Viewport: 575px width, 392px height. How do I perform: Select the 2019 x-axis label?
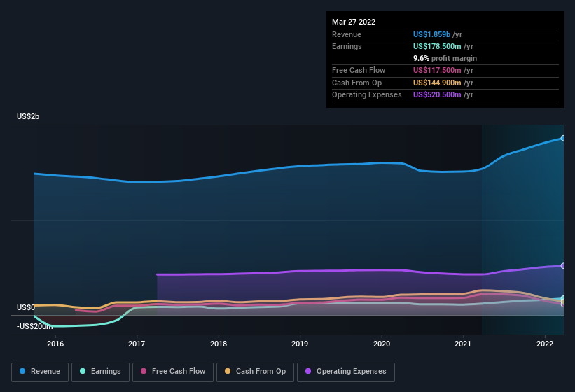pyautogui.click(x=300, y=344)
